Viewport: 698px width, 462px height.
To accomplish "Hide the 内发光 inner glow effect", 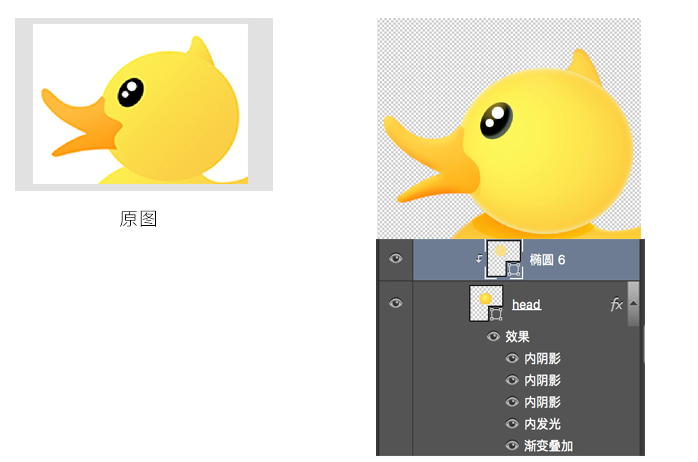I will tap(512, 424).
